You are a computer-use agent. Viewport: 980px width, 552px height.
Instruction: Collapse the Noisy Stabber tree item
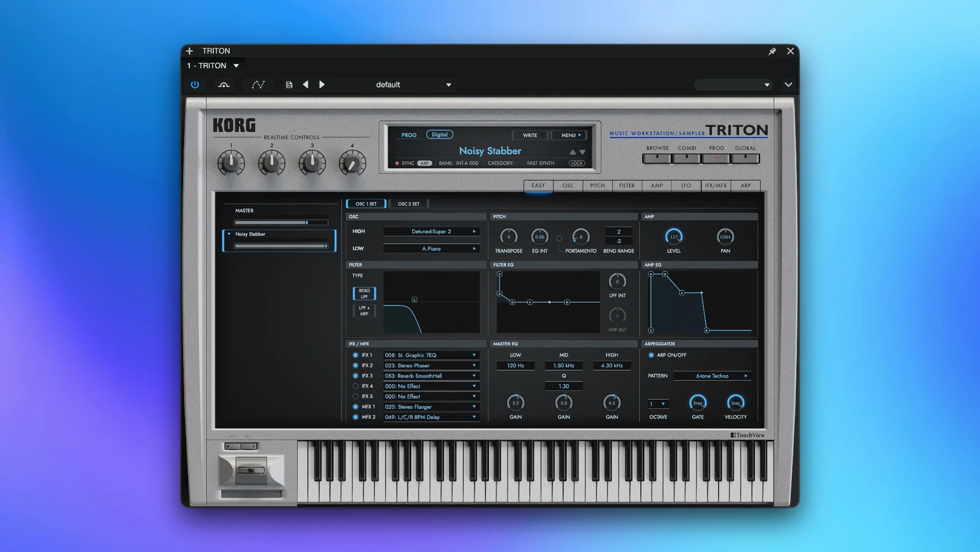[229, 234]
